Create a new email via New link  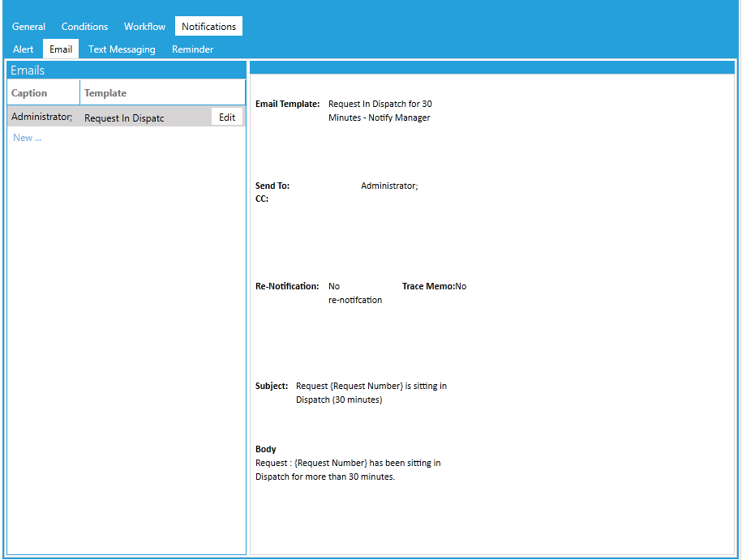coord(27,137)
